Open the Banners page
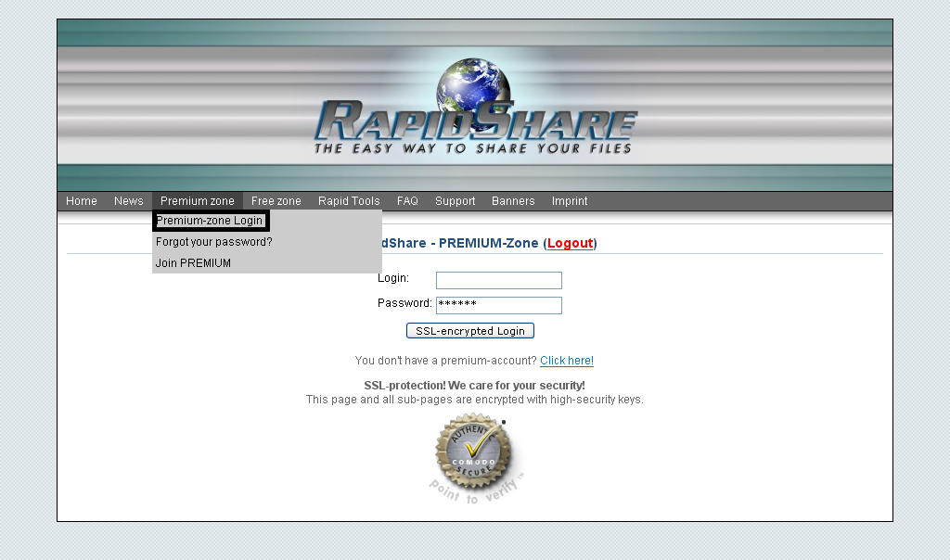Screen dimensions: 950x560 pos(513,201)
